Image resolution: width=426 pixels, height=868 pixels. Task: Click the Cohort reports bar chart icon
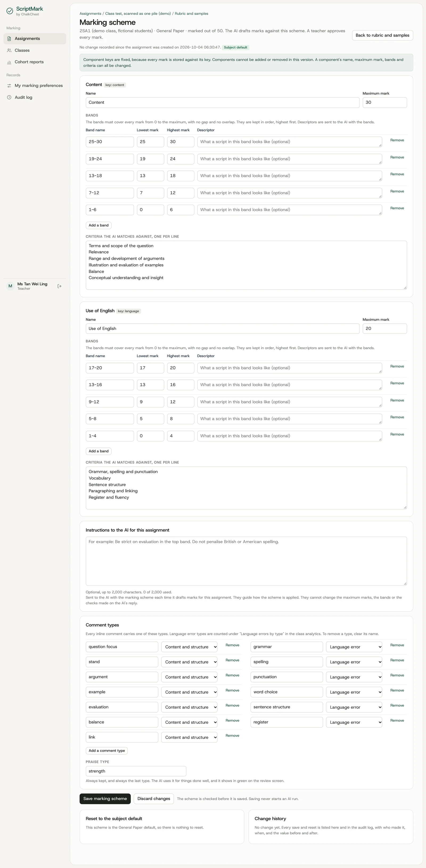[x=9, y=62]
